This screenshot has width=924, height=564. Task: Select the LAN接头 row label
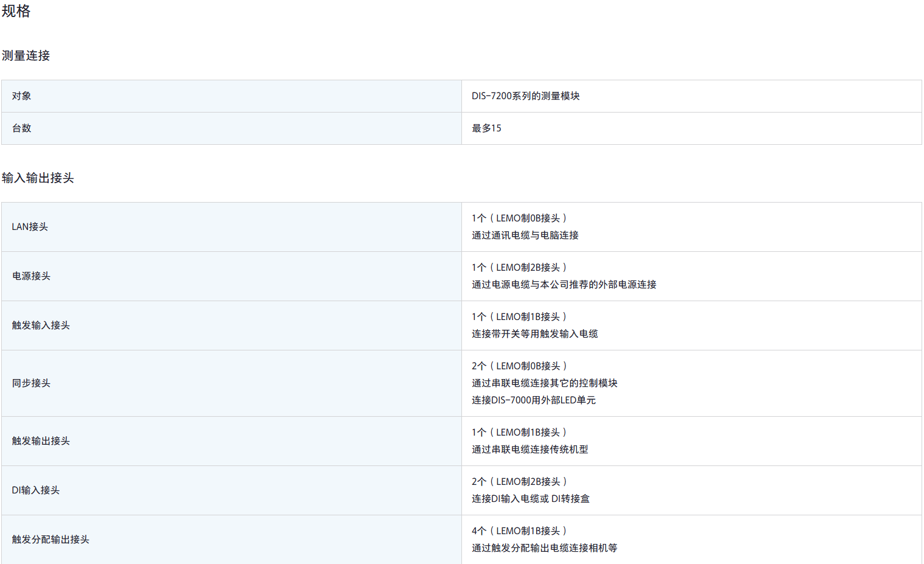click(30, 227)
